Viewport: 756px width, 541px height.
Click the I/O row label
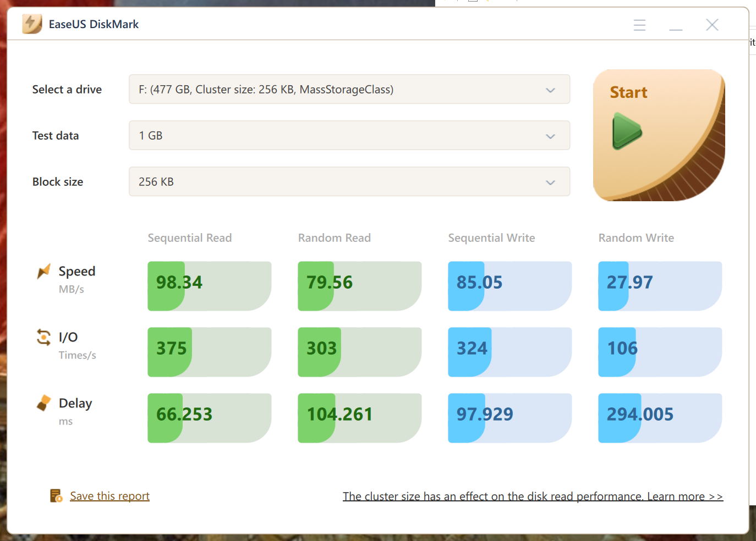tap(68, 337)
